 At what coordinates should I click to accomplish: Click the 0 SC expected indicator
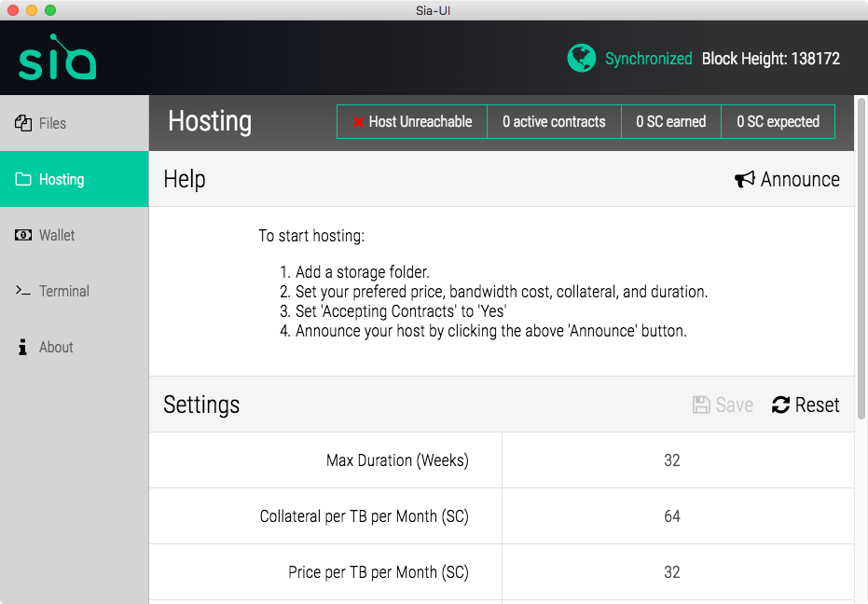click(x=778, y=122)
